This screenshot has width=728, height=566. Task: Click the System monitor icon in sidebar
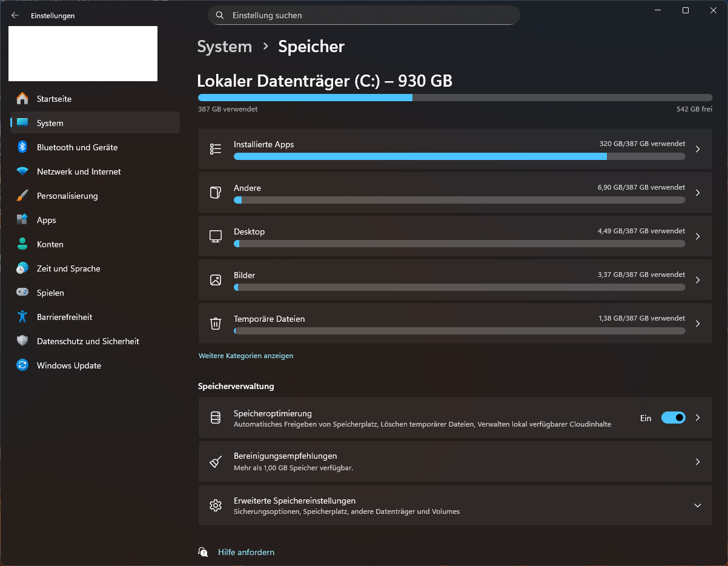(x=22, y=122)
